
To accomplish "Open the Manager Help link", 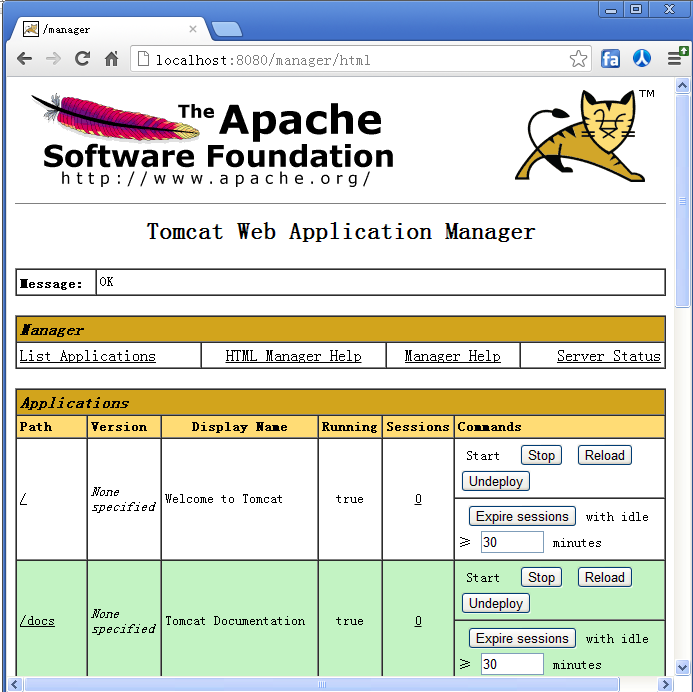I will pyautogui.click(x=453, y=356).
